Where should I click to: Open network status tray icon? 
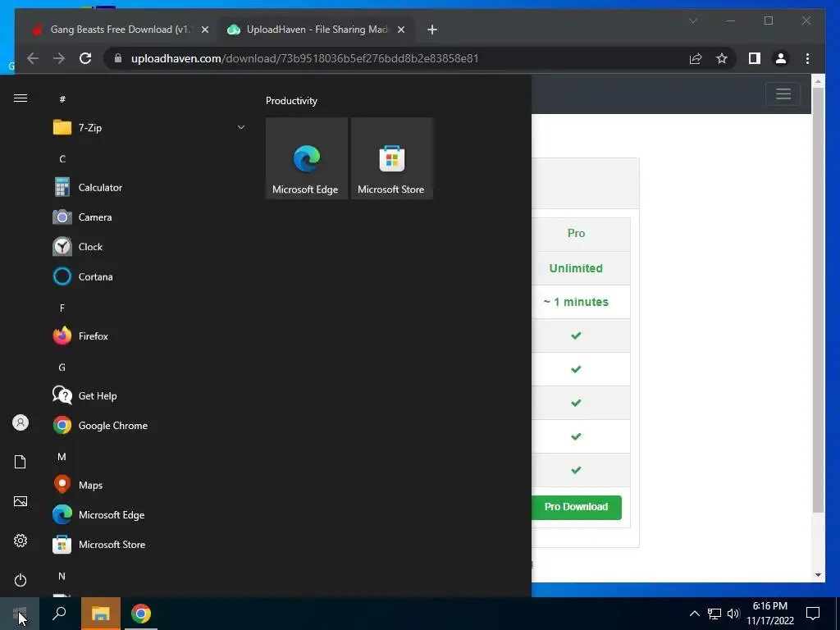click(714, 614)
